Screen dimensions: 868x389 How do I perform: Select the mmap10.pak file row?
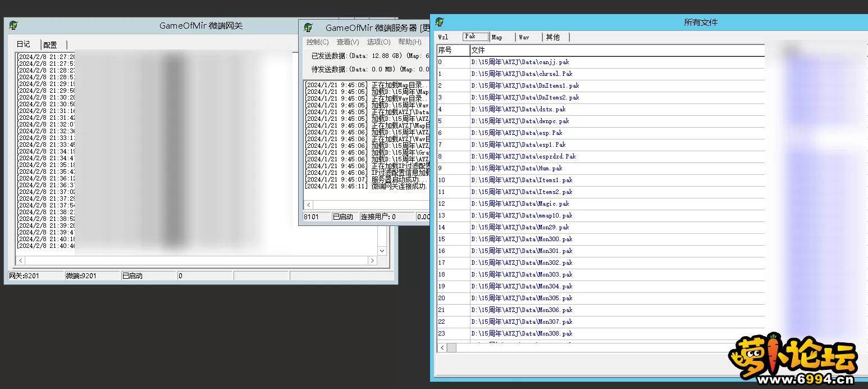[600, 215]
